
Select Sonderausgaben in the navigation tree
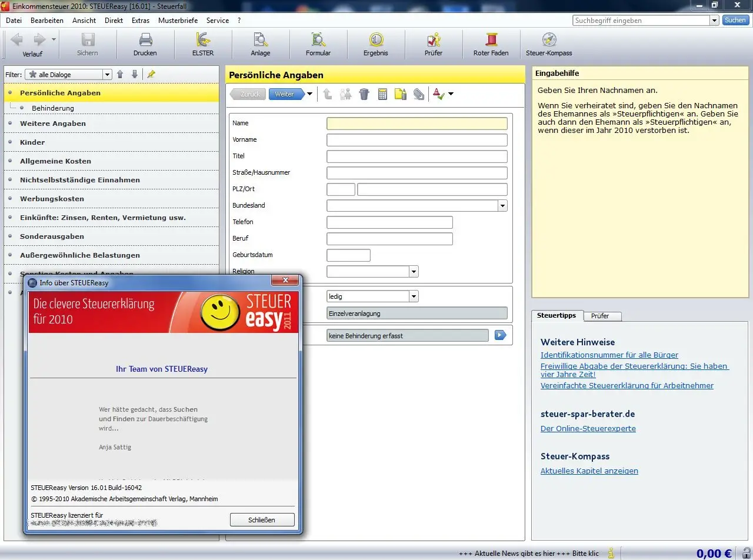pyautogui.click(x=52, y=236)
